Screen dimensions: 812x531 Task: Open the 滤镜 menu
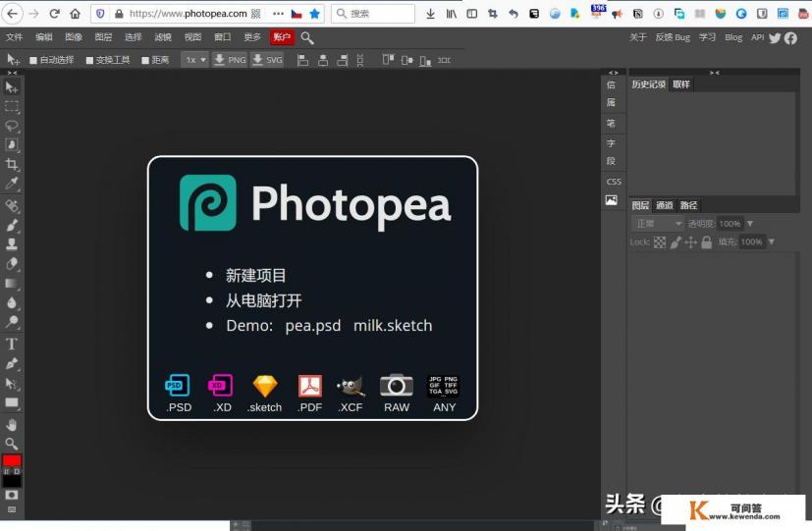click(x=163, y=37)
